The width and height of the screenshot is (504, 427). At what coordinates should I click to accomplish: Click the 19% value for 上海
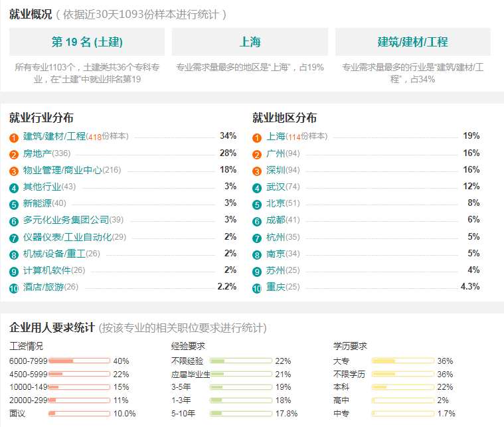coord(471,135)
